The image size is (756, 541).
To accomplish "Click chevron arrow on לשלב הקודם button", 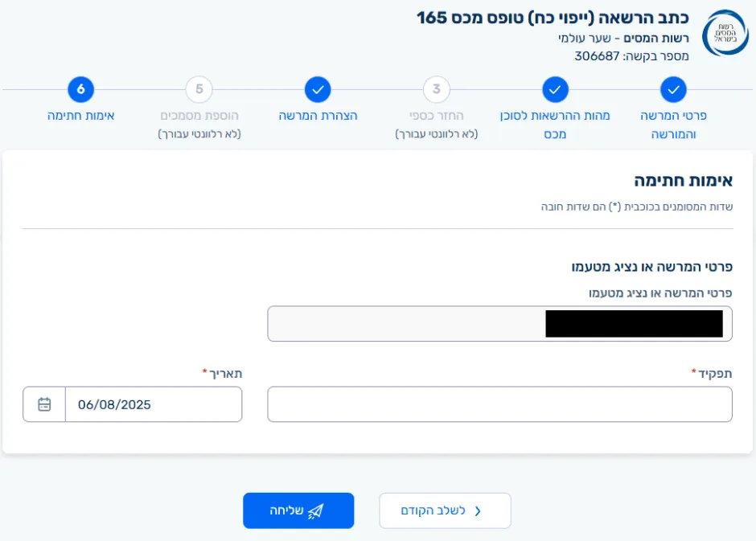I will (478, 511).
